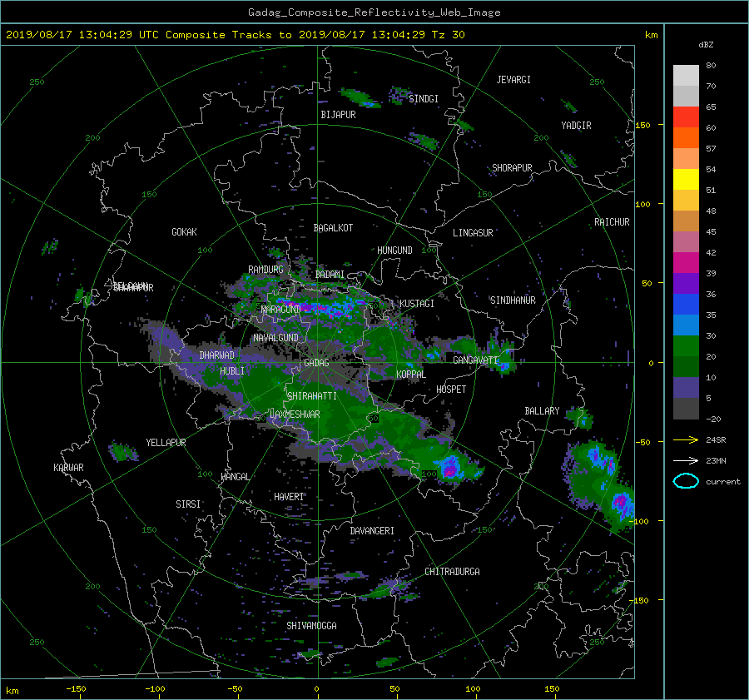The image size is (749, 700).
Task: Click the title 'Gadag_Composite_Reflectivity_Web_Image'
Action: click(x=374, y=12)
